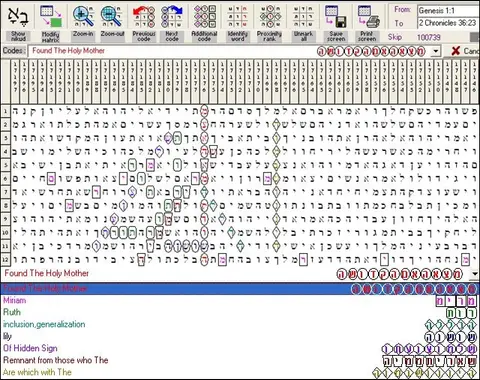Go to the Previous code

[x=144, y=22]
